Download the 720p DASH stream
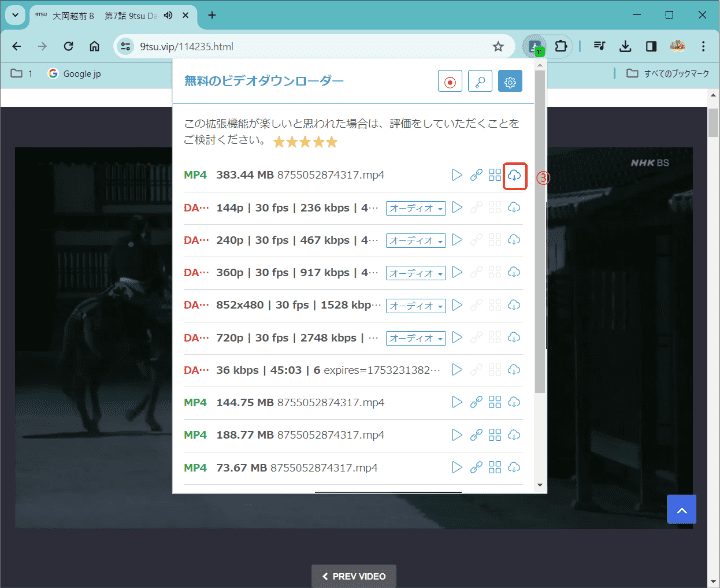Viewport: 720px width, 588px height. (x=514, y=338)
